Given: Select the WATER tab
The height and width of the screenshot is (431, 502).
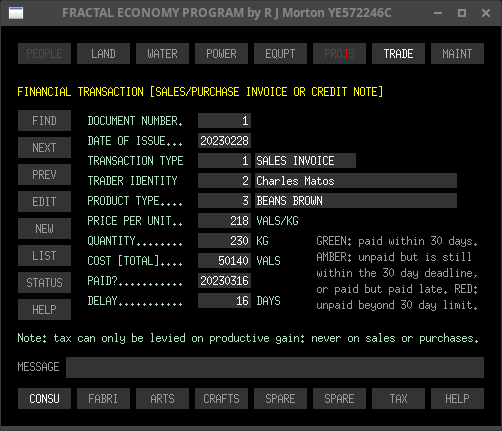Looking at the screenshot, I should (162, 53).
